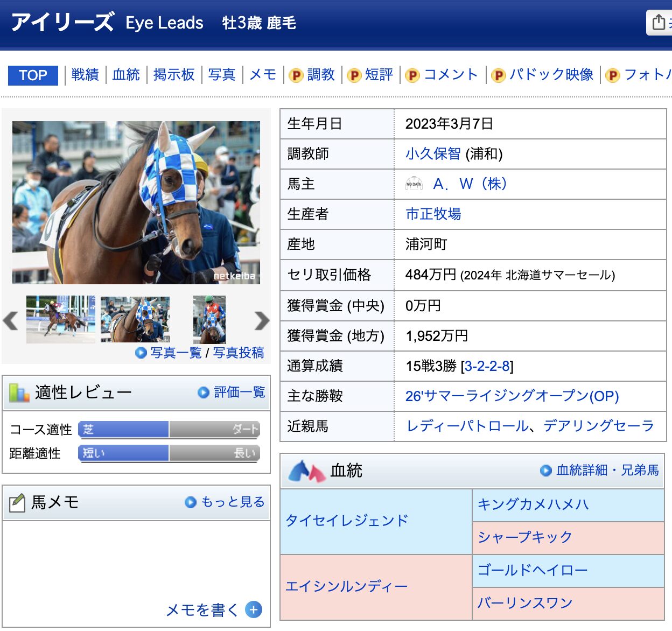Image resolution: width=672 pixels, height=631 pixels.
Task: Click メモを書く link
Action: tap(202, 609)
